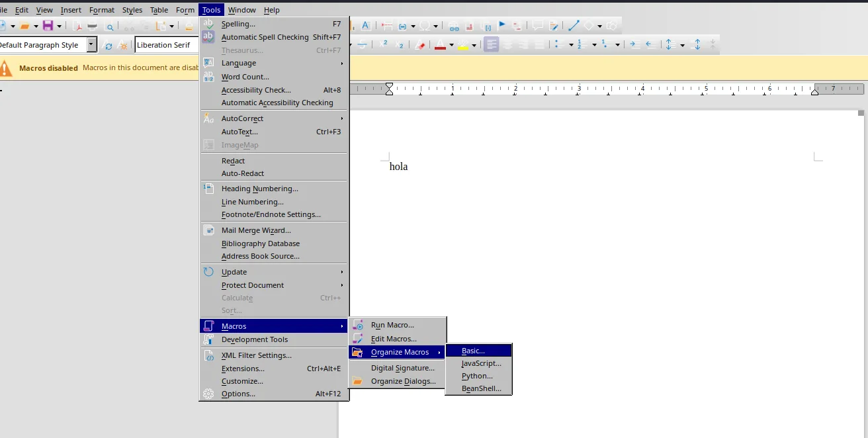
Task: Toggle Center alignment button
Action: pos(508,45)
